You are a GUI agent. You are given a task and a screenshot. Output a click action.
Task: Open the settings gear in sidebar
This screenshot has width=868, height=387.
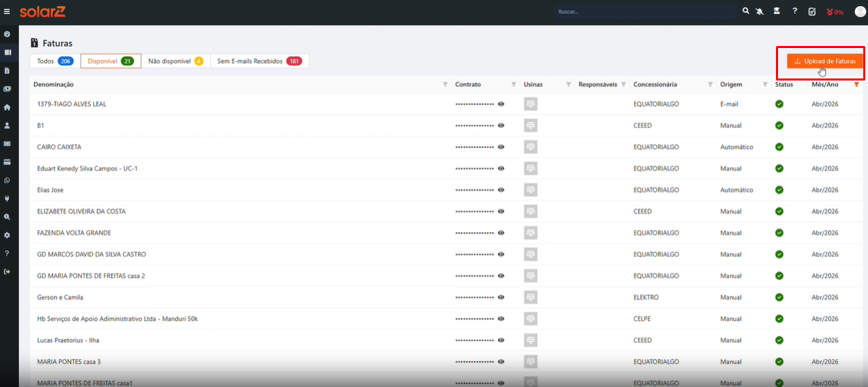7,235
